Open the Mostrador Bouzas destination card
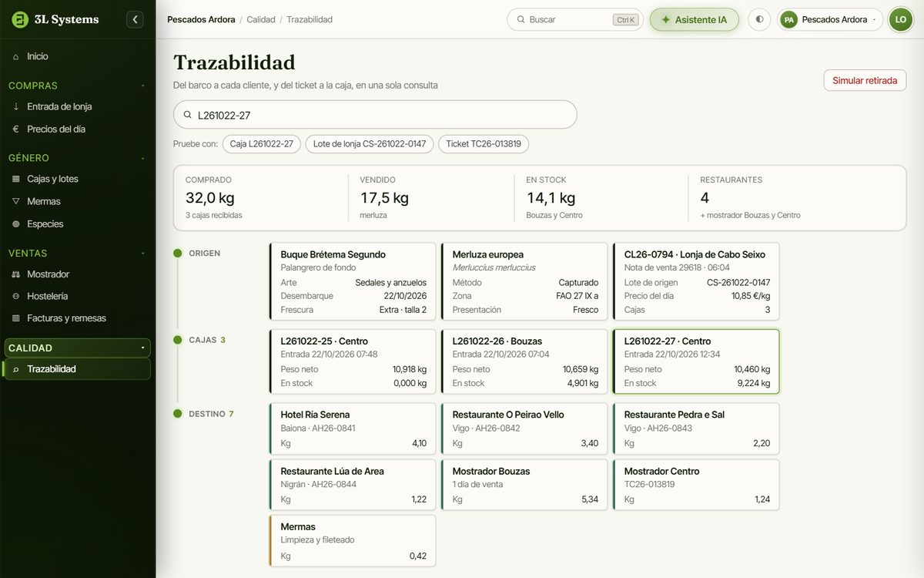924x578 pixels. click(524, 485)
